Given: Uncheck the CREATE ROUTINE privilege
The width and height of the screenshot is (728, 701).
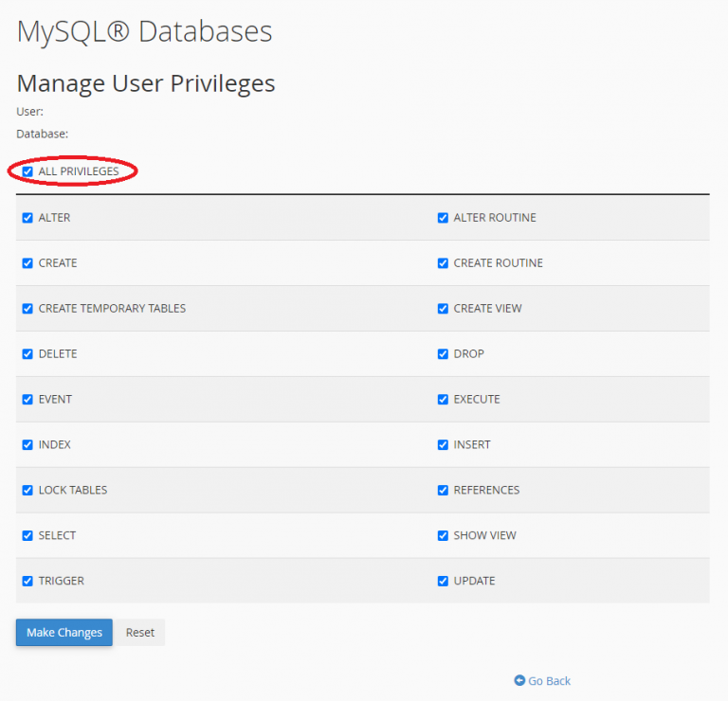Looking at the screenshot, I should click(443, 263).
